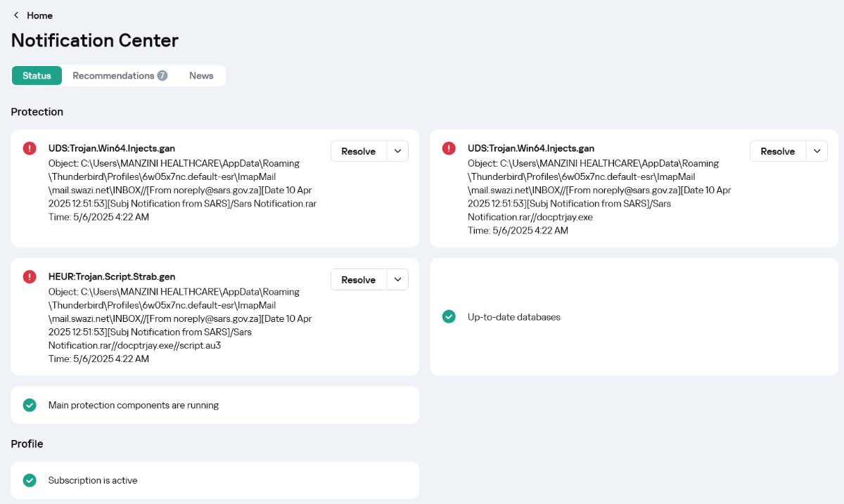This screenshot has height=504, width=844.
Task: Click the badge showing 7 on Recommendations
Action: [x=162, y=76]
